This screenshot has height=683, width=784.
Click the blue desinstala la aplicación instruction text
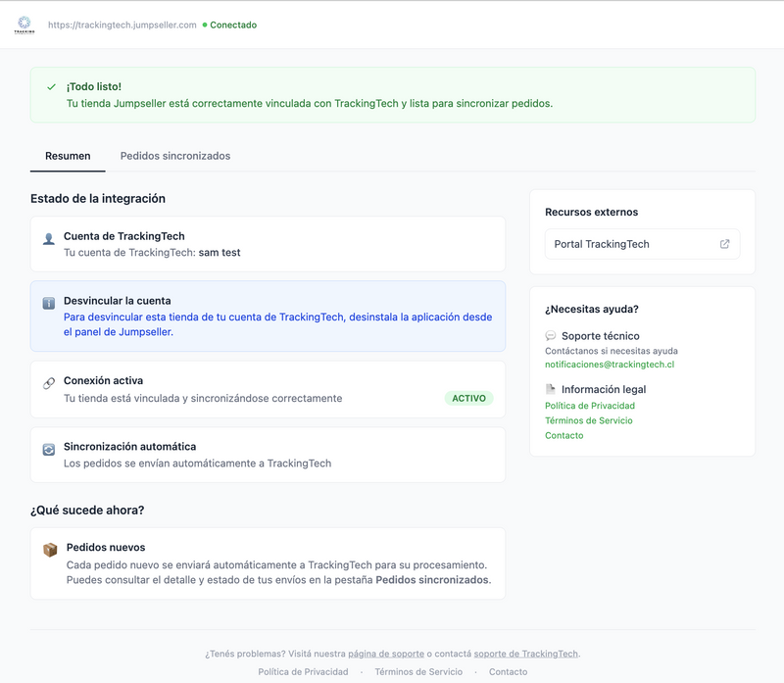(x=277, y=324)
